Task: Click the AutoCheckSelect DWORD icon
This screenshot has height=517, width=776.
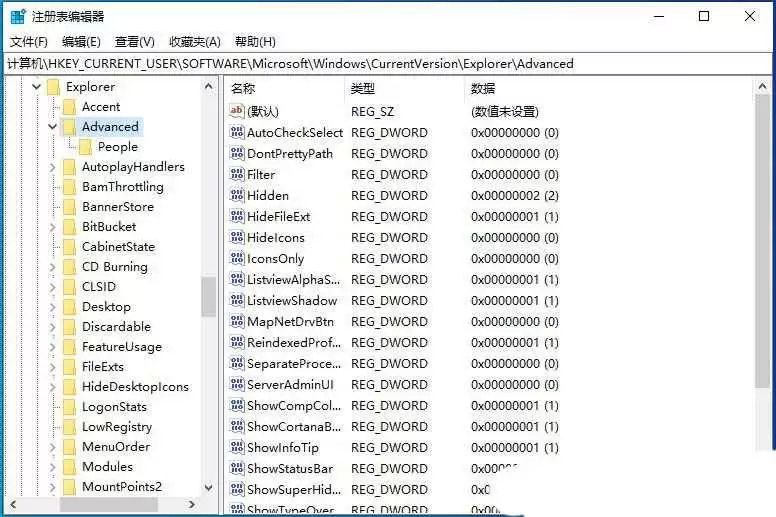Action: pos(237,132)
